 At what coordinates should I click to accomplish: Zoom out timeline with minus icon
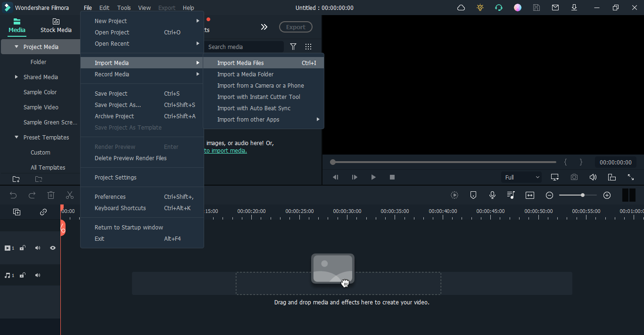[549, 195]
